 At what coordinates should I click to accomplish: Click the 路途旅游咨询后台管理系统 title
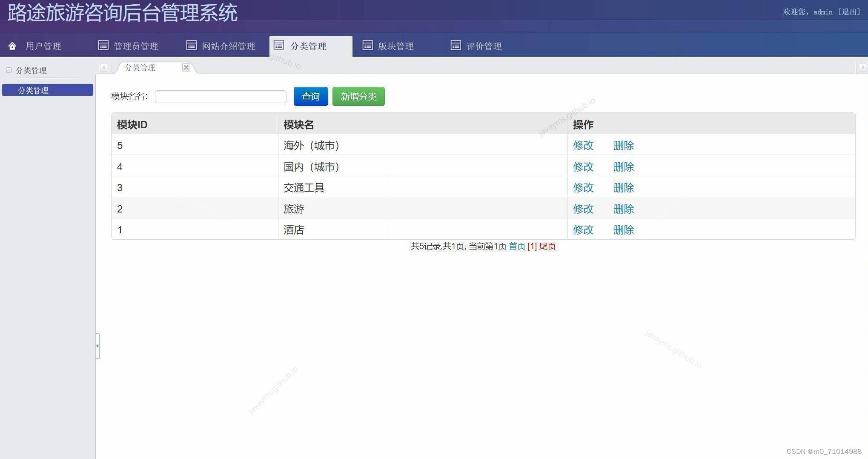123,13
